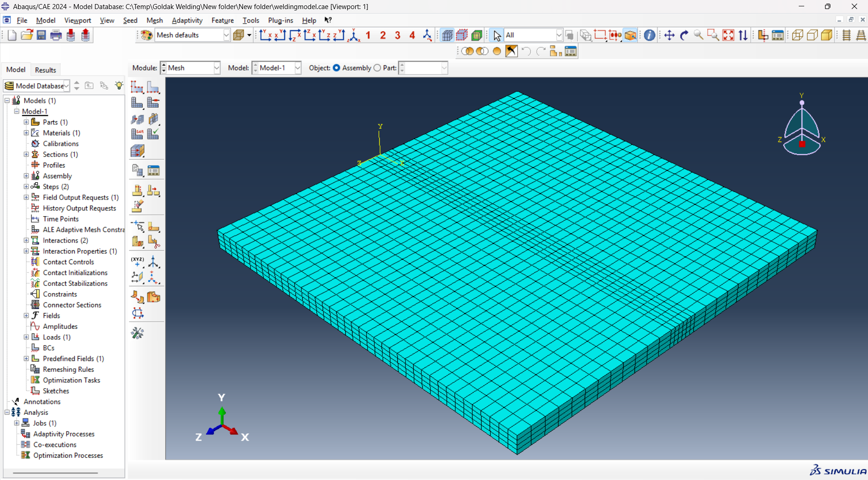Open the Mesh defaults color mapping dropdown
This screenshot has width=868, height=480.
[x=226, y=35]
